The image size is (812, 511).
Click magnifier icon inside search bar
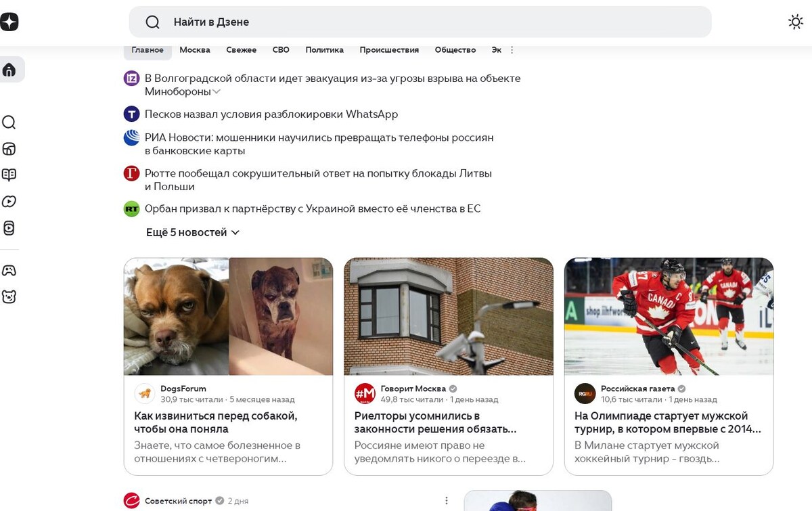(153, 22)
